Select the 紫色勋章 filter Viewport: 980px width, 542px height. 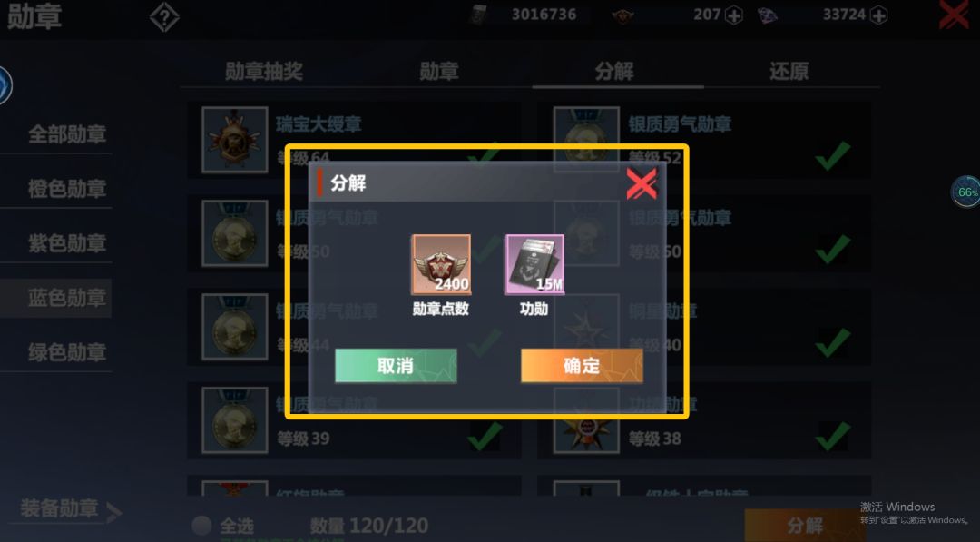tap(67, 243)
